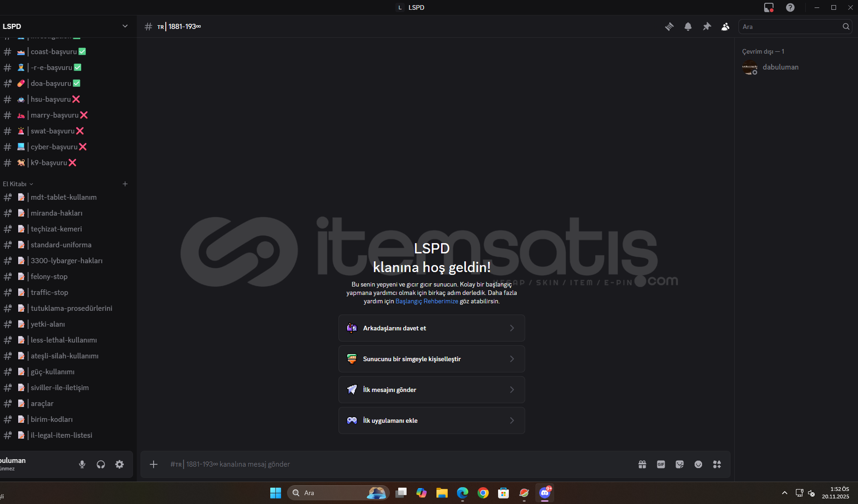Add a channel to El Kitabı category
The width and height of the screenshot is (858, 504).
pos(125,184)
